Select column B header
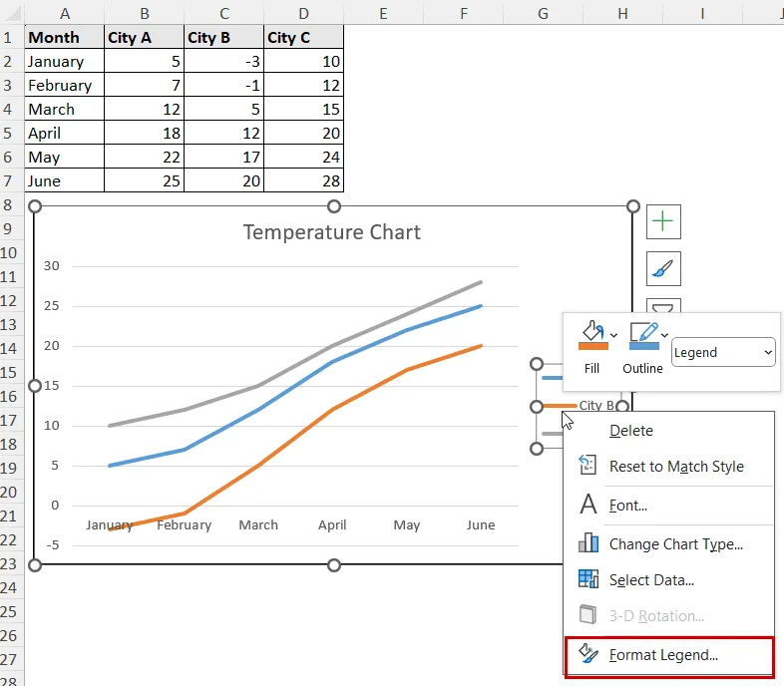This screenshot has height=686, width=784. pos(145,13)
